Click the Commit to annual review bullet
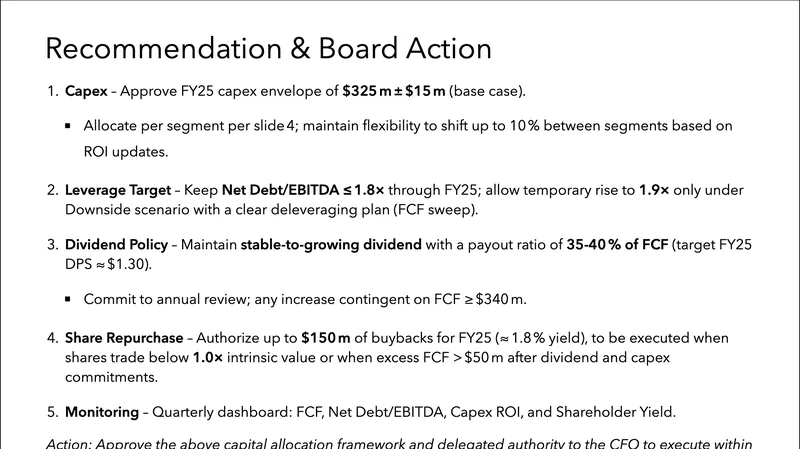This screenshot has height=449, width=800. [305, 299]
